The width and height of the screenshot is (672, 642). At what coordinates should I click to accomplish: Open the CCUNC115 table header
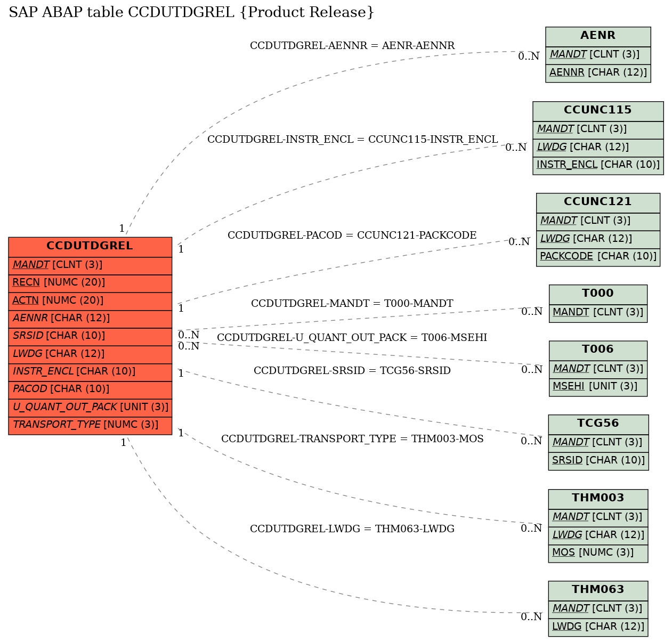pyautogui.click(x=598, y=111)
